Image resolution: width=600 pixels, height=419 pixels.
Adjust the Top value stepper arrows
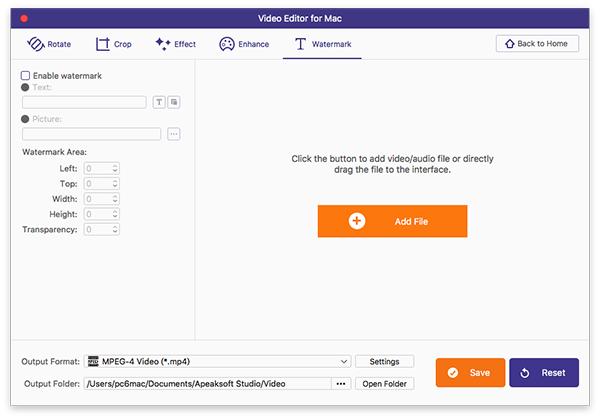click(x=115, y=184)
